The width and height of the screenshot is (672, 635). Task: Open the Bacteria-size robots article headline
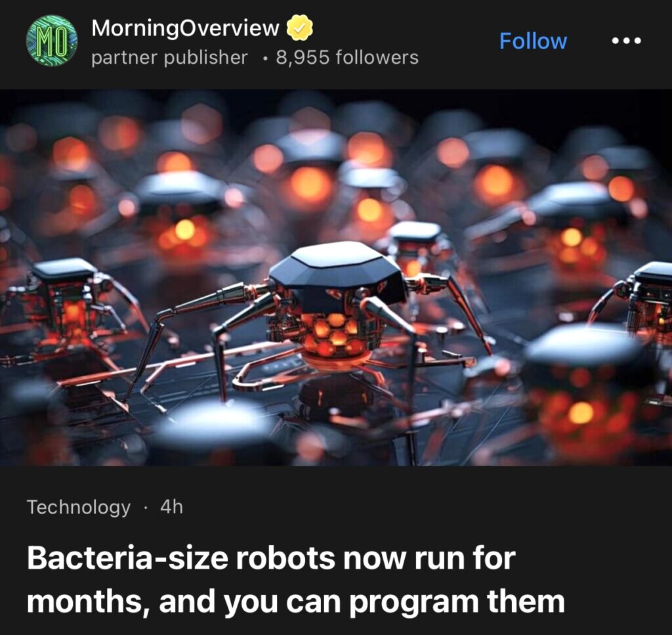point(296,579)
